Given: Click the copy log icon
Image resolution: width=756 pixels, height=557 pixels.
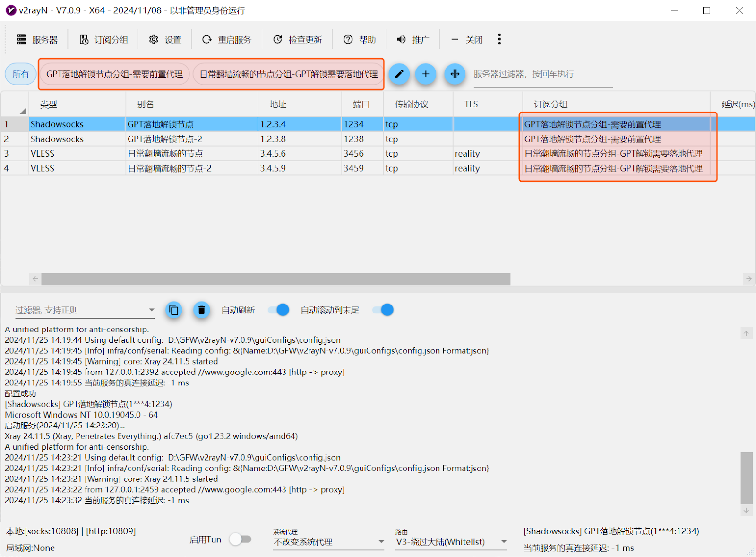Looking at the screenshot, I should [x=174, y=310].
